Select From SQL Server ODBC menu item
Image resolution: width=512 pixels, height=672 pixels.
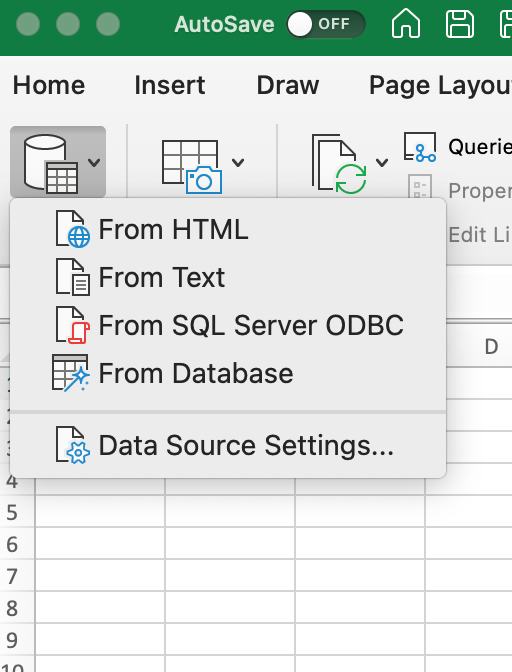tap(228, 325)
